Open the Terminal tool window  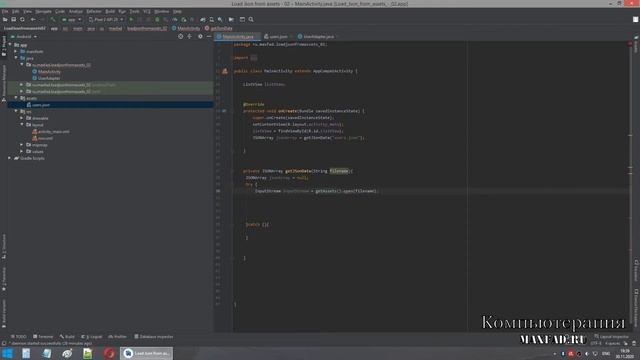43,337
